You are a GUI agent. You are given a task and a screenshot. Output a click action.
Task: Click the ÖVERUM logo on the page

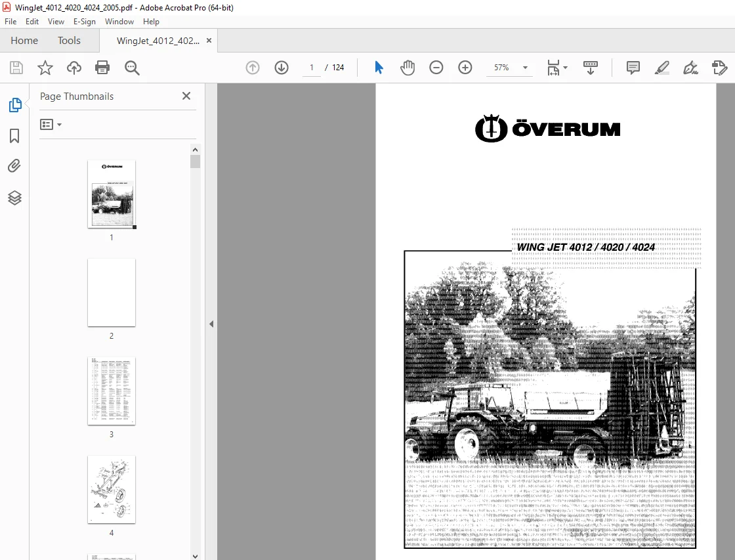(547, 128)
